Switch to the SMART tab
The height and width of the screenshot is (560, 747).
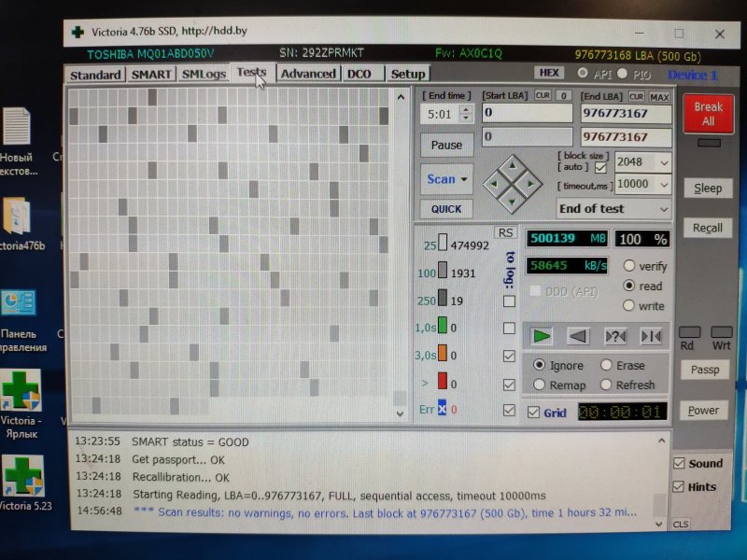click(150, 75)
